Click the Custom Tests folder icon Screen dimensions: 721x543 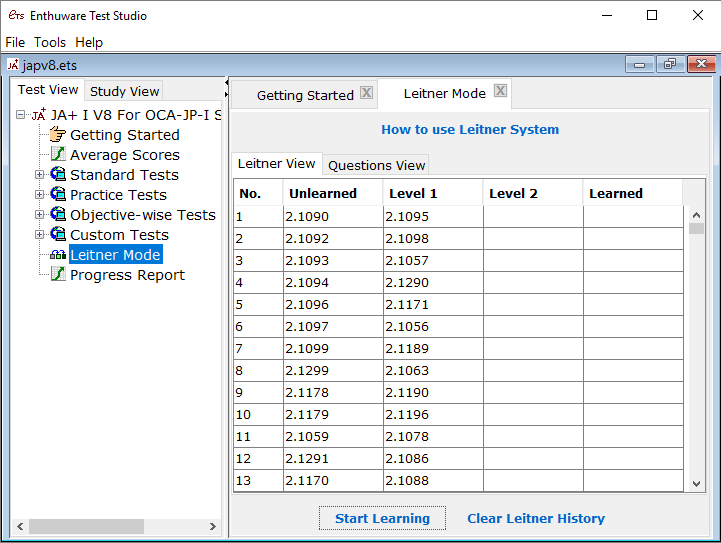58,235
